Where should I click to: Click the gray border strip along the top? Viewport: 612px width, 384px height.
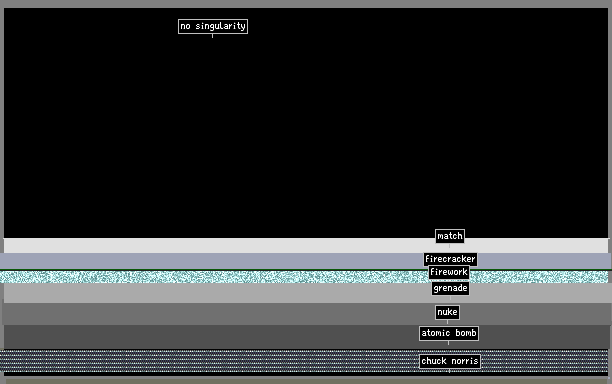pyautogui.click(x=306, y=4)
